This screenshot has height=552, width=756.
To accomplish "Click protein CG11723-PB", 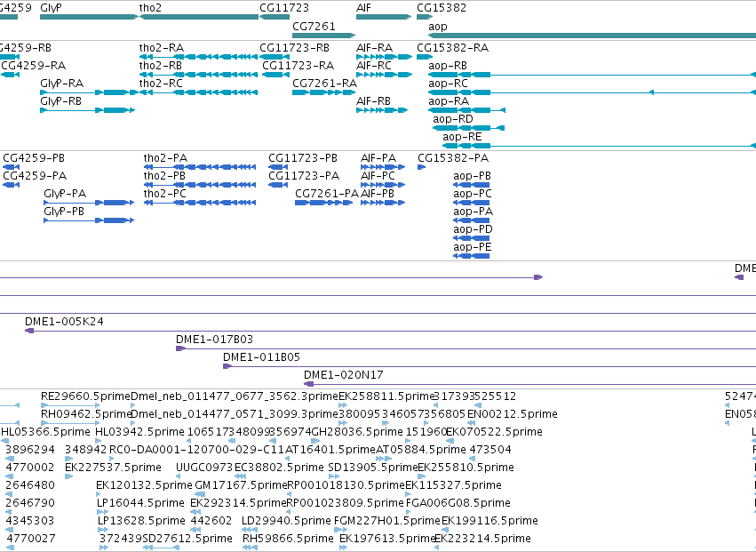I will click(278, 167).
